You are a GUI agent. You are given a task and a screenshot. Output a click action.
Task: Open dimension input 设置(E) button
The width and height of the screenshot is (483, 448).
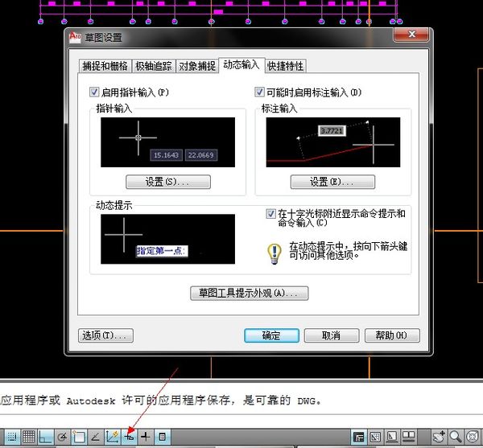click(332, 182)
